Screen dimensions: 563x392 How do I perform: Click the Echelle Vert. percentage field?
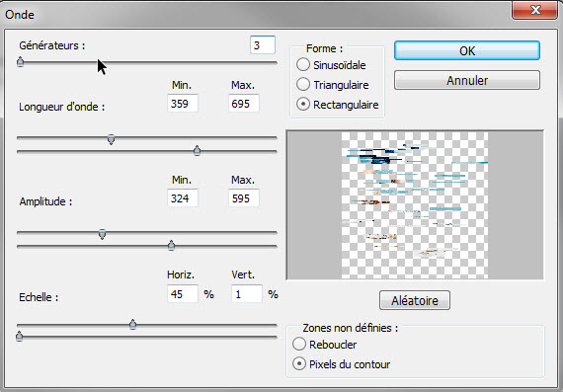point(247,294)
